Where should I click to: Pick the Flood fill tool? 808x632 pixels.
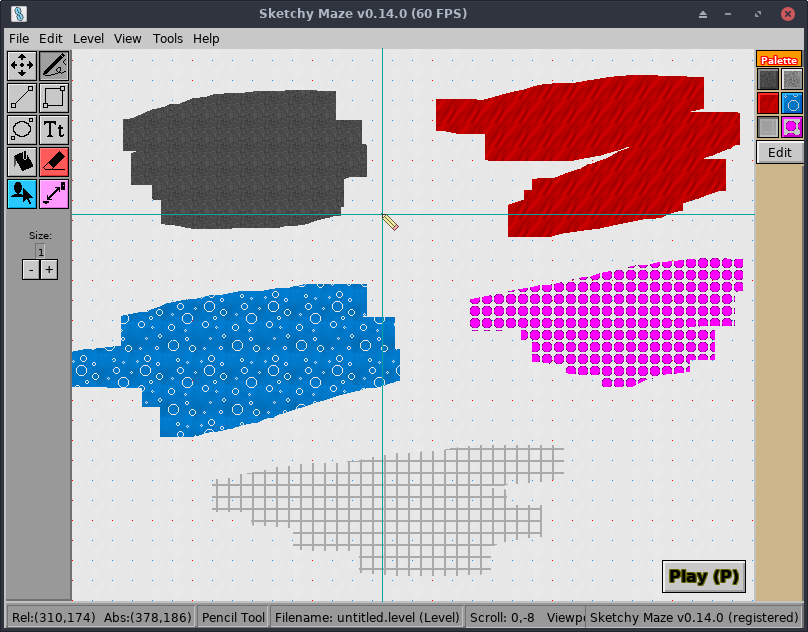(x=21, y=161)
